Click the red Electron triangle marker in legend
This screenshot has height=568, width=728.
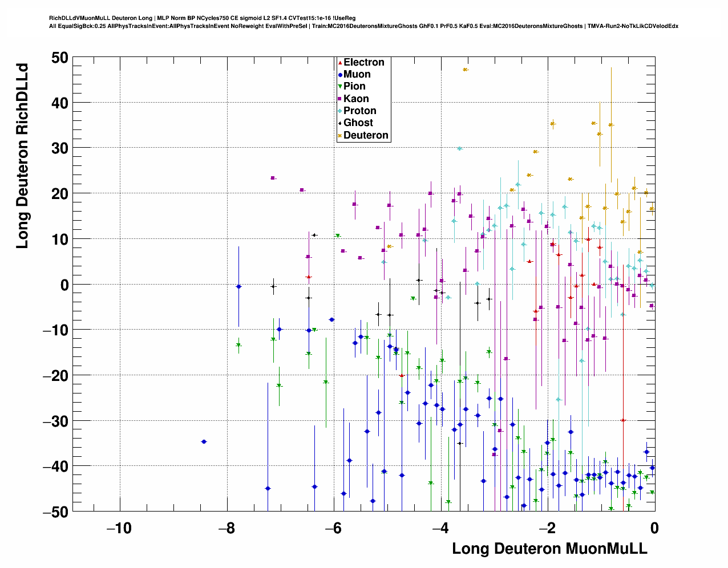(340, 63)
